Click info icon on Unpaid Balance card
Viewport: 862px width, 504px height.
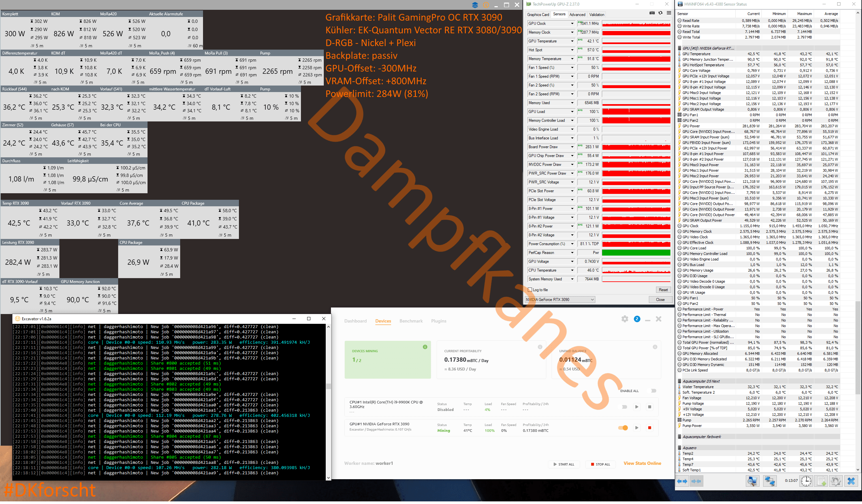[x=655, y=347]
